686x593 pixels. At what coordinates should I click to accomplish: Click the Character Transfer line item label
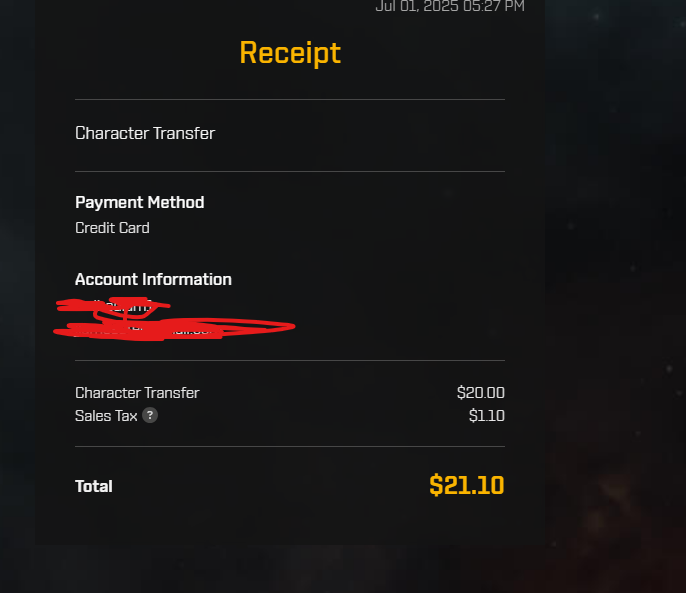[x=137, y=393]
